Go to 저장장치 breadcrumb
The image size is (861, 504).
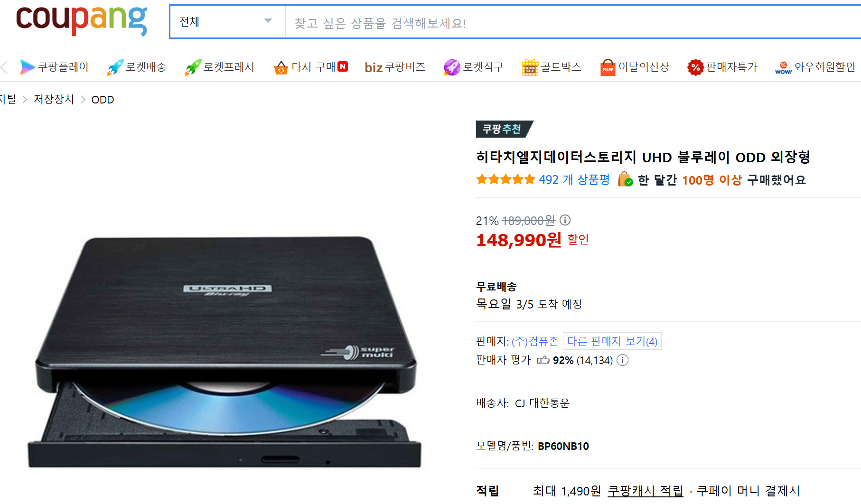tap(54, 99)
